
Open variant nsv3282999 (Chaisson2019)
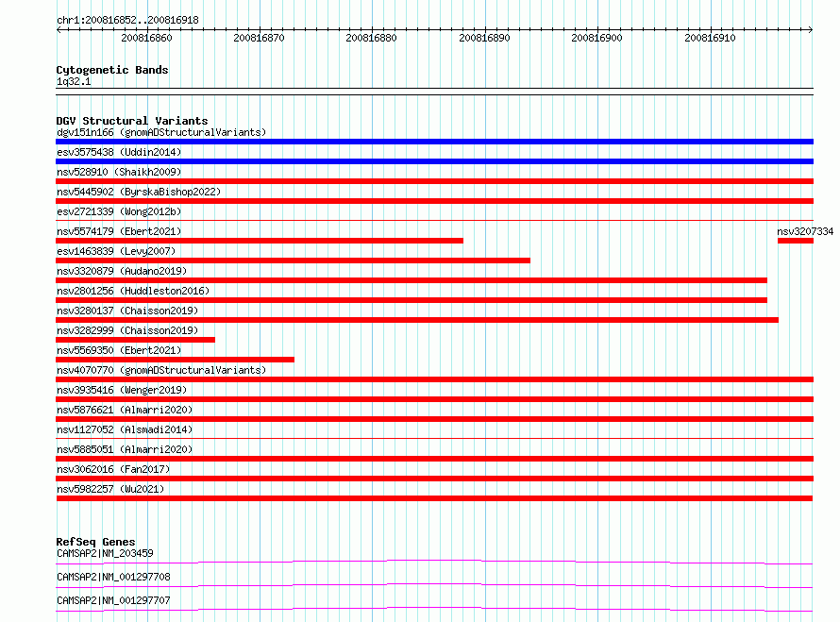127,330
